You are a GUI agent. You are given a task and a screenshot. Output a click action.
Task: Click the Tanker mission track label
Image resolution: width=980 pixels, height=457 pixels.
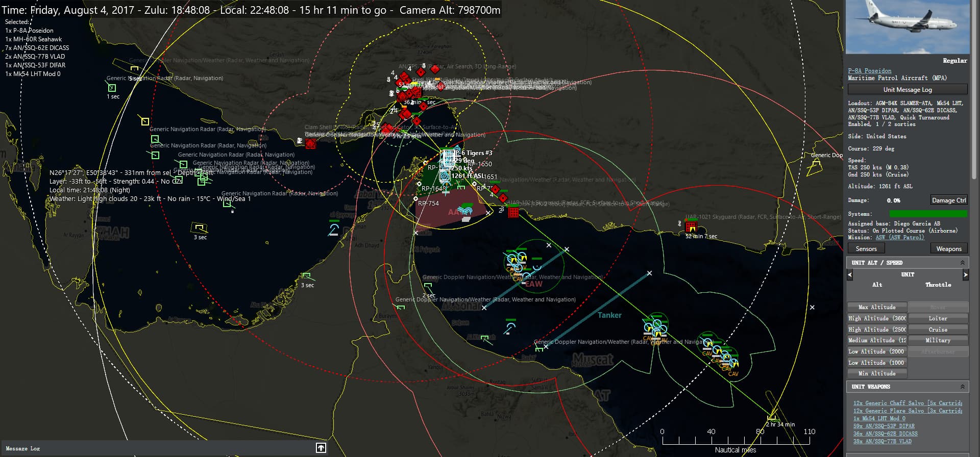[609, 315]
